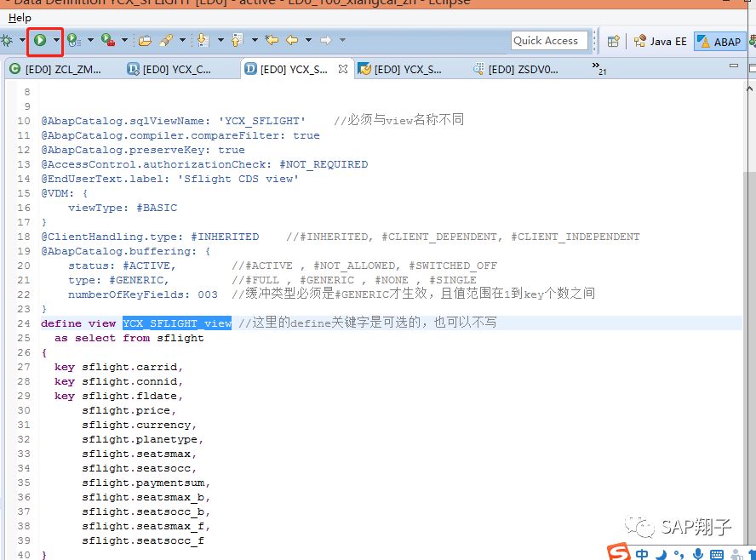Viewport: 756px width, 560px height.
Task: Click the IME microphone icon
Action: coord(697,554)
